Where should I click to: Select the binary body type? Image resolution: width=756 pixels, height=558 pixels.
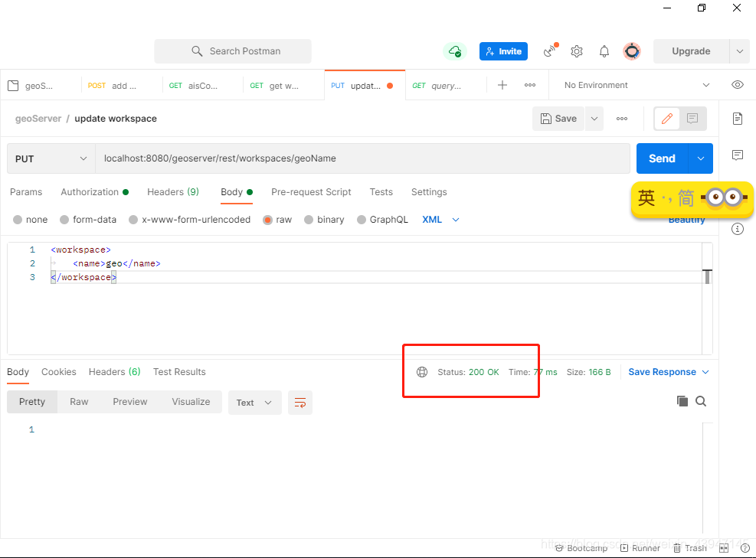(x=309, y=220)
